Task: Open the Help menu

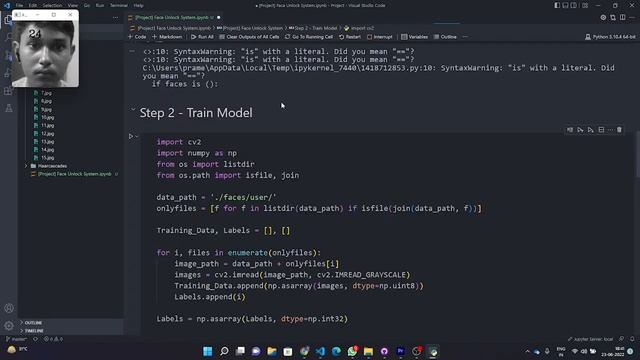Action: pyautogui.click(x=138, y=5)
